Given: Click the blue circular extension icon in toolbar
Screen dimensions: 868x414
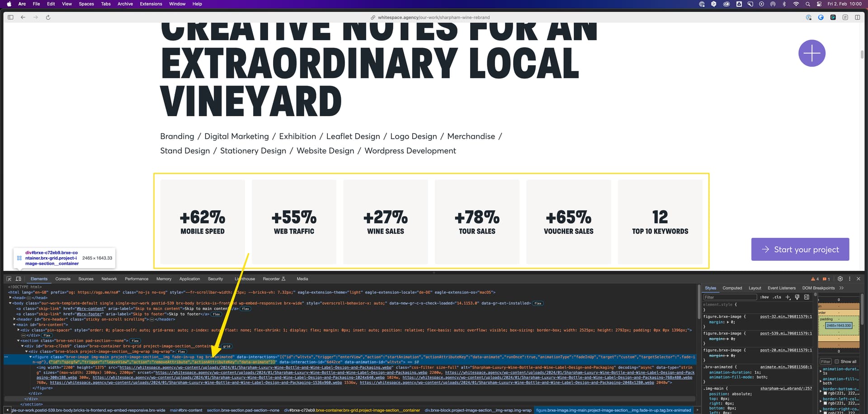Looking at the screenshot, I should (821, 17).
